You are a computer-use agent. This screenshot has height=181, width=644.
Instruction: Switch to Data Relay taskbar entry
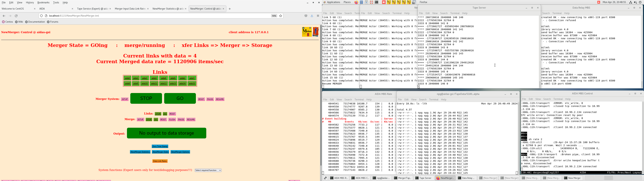tap(467, 178)
